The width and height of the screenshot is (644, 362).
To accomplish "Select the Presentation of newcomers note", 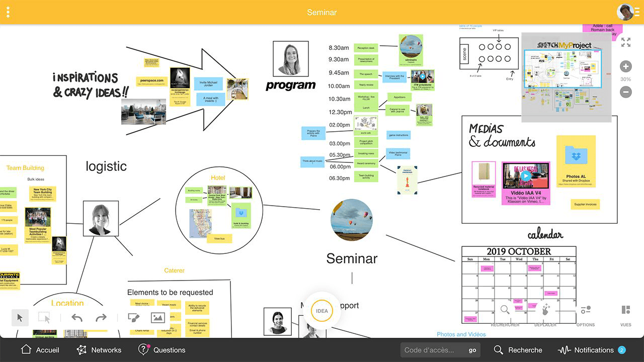I will [x=366, y=60].
